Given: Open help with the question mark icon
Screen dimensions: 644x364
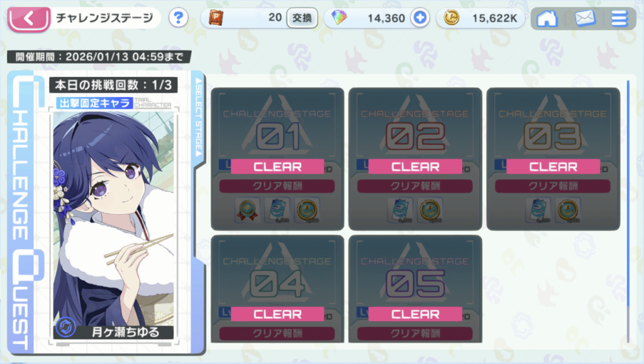Looking at the screenshot, I should pyautogui.click(x=178, y=18).
